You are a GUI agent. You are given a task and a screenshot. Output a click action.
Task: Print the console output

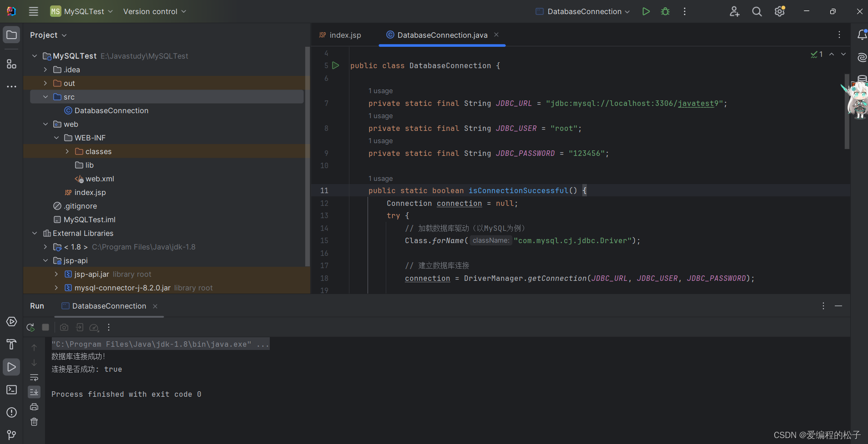point(34,407)
